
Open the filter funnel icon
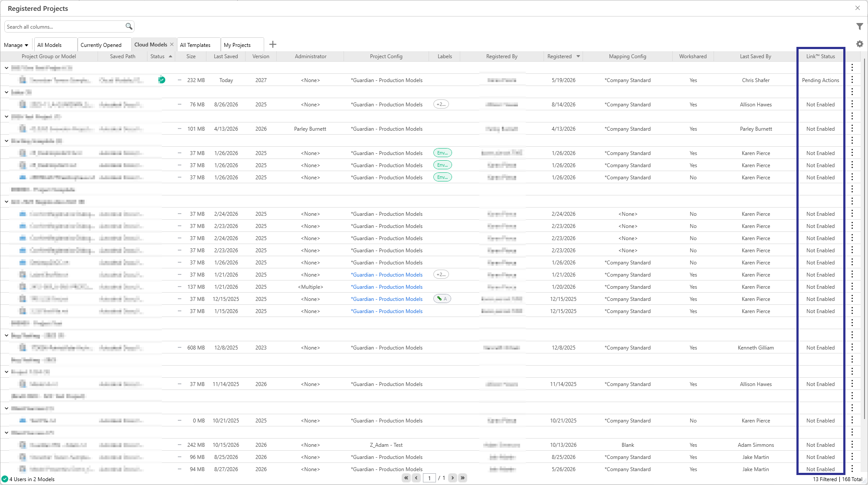tap(859, 26)
